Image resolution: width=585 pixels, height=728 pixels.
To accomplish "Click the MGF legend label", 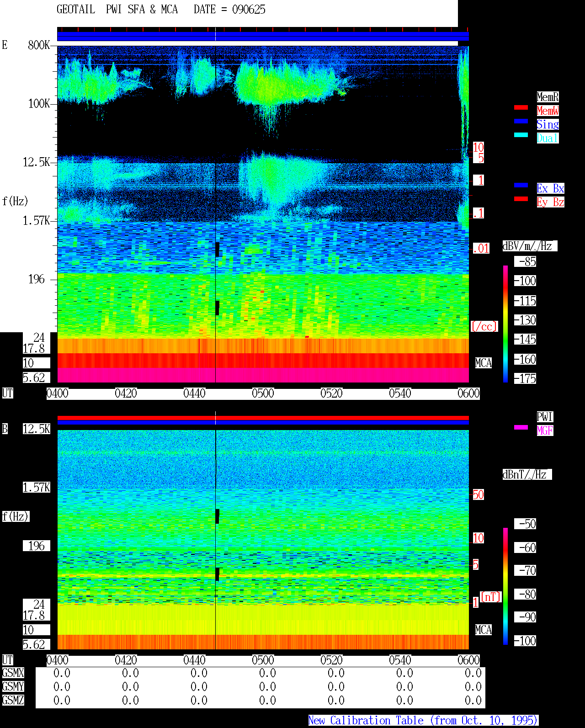I will click(545, 430).
